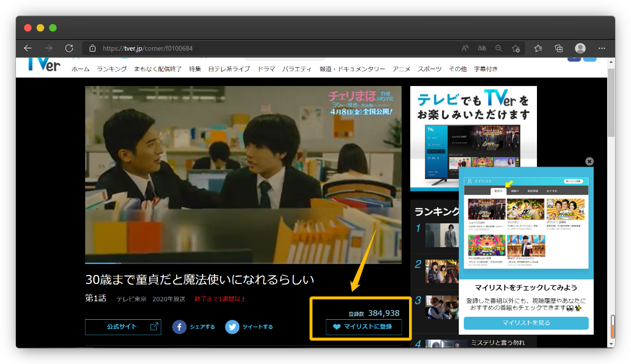Click the scrollbar up arrow
631x364 pixels.
(611, 63)
